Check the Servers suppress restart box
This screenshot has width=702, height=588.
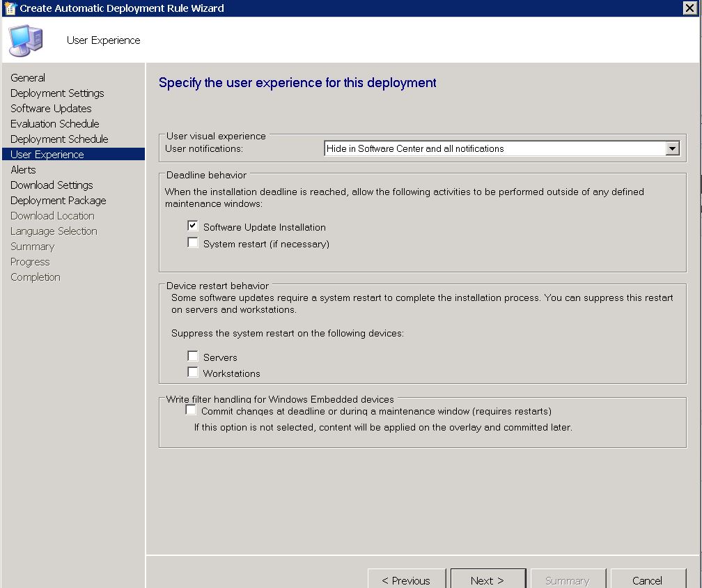(192, 356)
